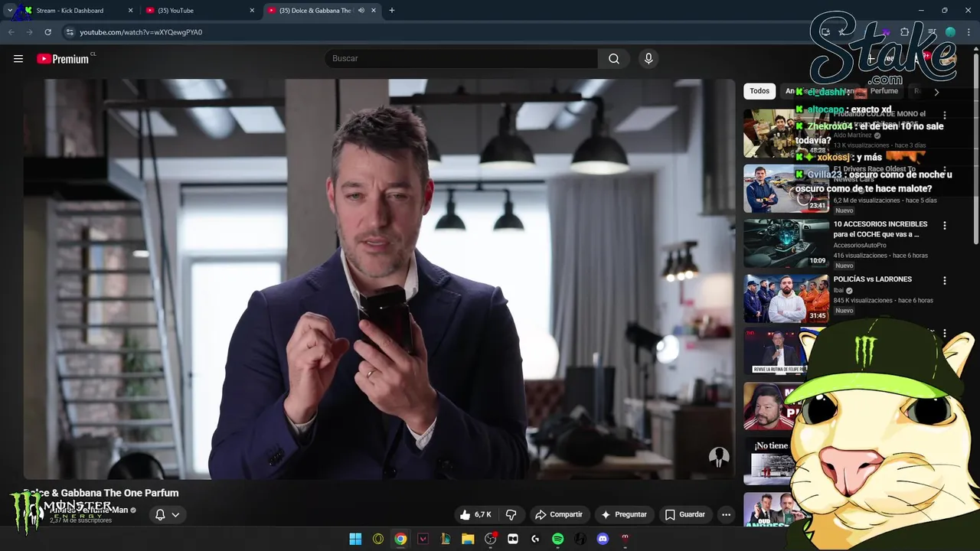Open a new browser tab
This screenshot has width=980, height=551.
point(392,11)
